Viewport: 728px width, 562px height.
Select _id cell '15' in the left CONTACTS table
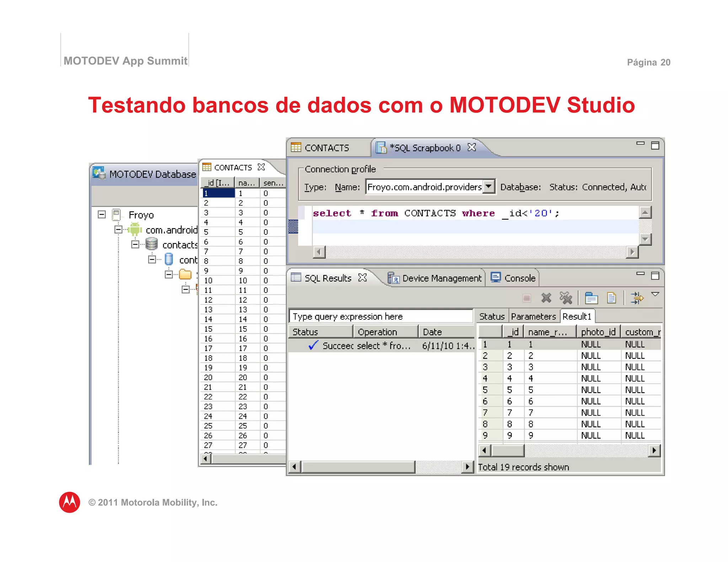[218, 329]
